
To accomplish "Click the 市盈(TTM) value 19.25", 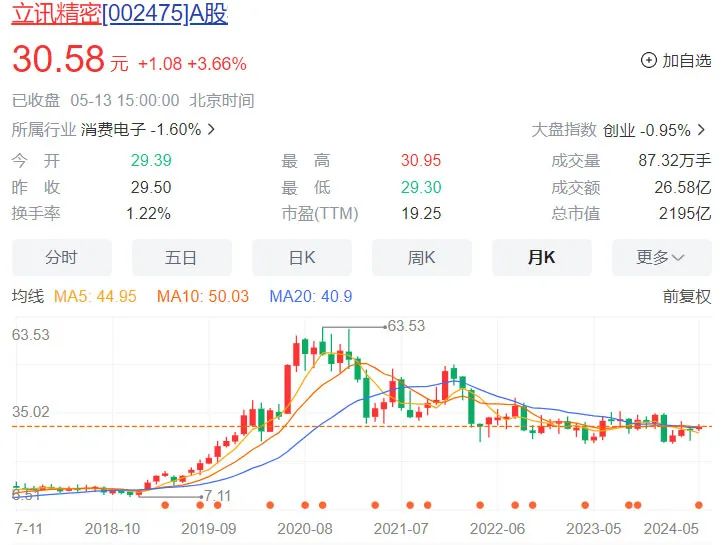I will coord(421,213).
